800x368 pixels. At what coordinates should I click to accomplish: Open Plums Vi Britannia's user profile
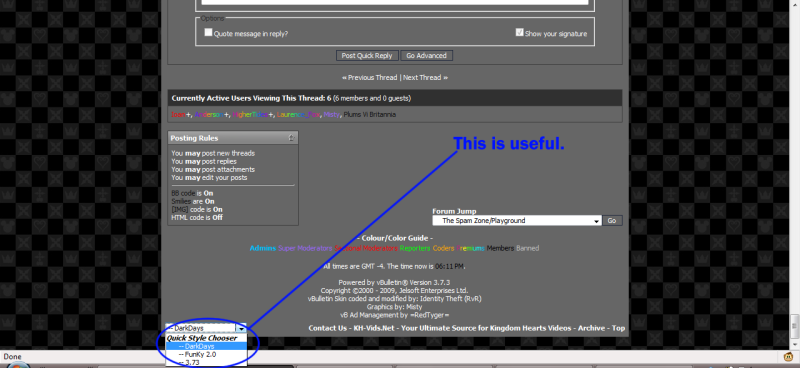point(369,114)
